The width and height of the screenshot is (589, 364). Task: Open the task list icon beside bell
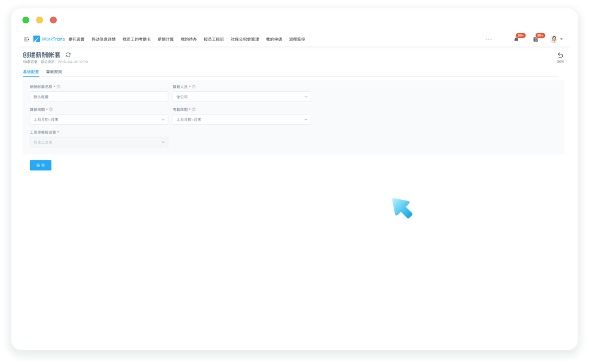point(536,39)
